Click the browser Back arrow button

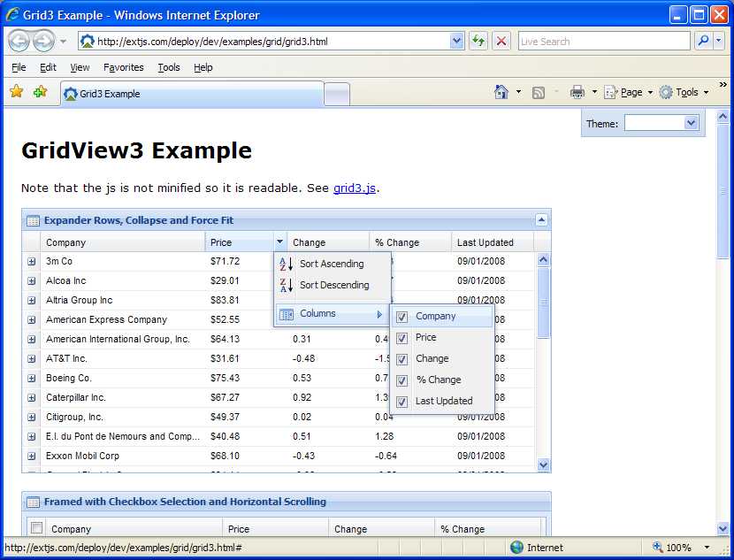(19, 41)
